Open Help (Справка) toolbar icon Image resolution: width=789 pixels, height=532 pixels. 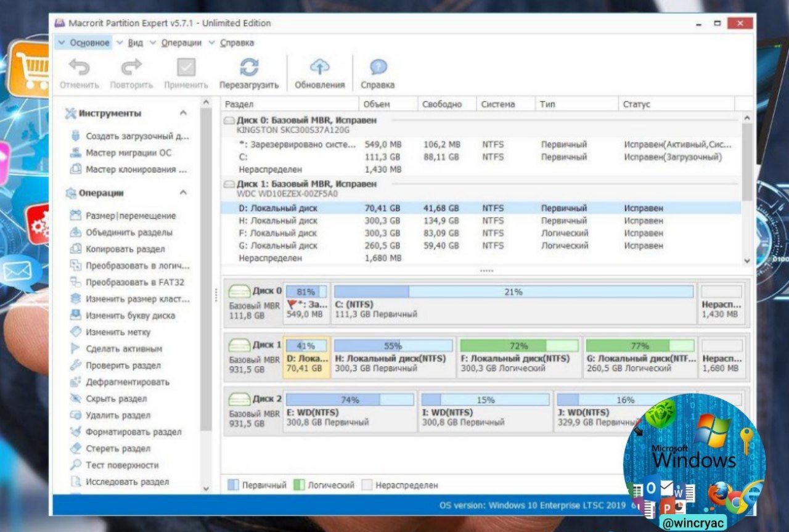pyautogui.click(x=378, y=67)
